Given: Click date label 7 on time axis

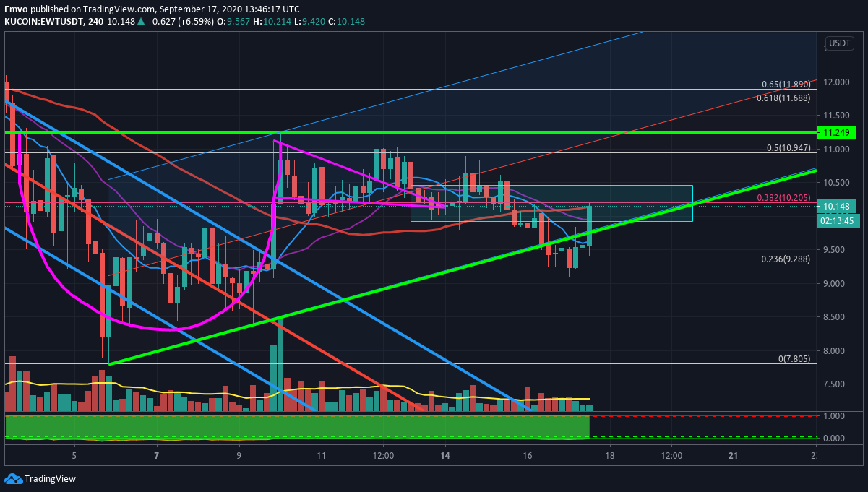Looking at the screenshot, I should pos(156,456).
